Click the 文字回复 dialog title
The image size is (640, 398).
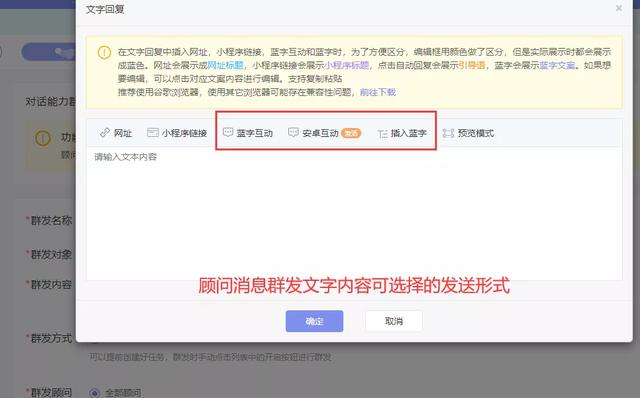105,9
